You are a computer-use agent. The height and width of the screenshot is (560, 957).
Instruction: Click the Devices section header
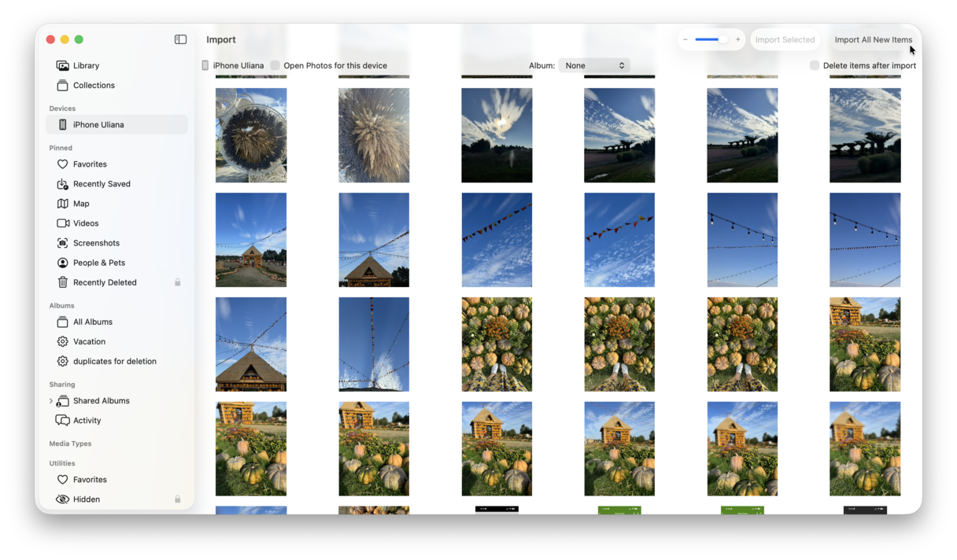[62, 109]
